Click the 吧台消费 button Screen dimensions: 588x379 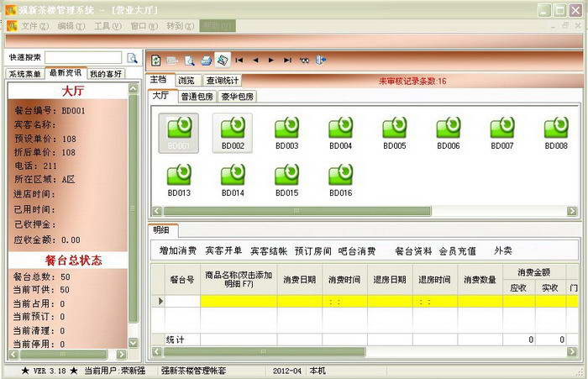point(357,250)
